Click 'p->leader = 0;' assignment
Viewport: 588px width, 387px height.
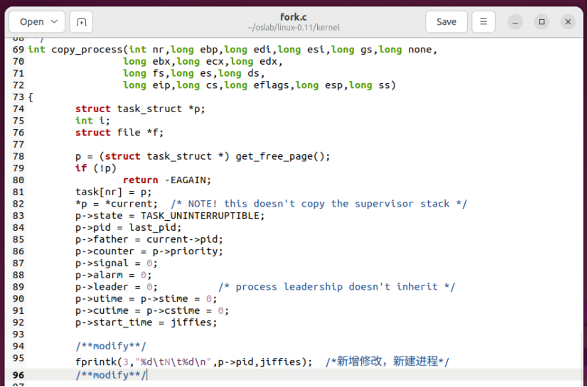click(117, 287)
